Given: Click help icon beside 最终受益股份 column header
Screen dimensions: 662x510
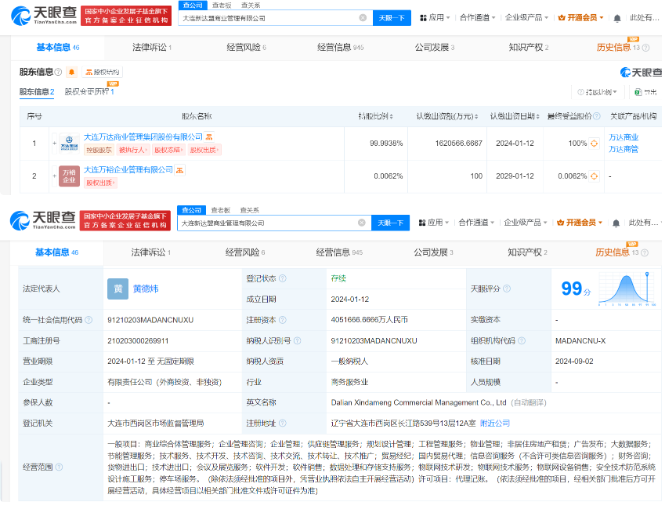Looking at the screenshot, I should click(x=597, y=116).
